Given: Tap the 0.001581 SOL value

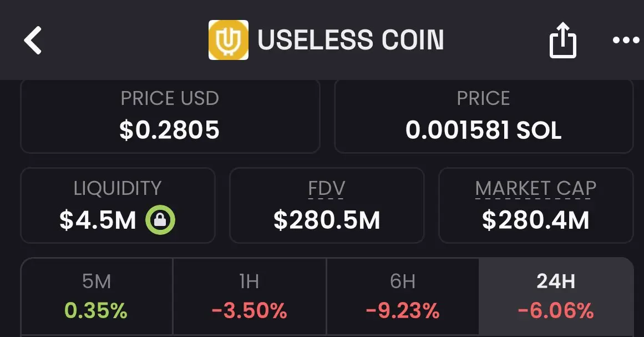Looking at the screenshot, I should [483, 130].
